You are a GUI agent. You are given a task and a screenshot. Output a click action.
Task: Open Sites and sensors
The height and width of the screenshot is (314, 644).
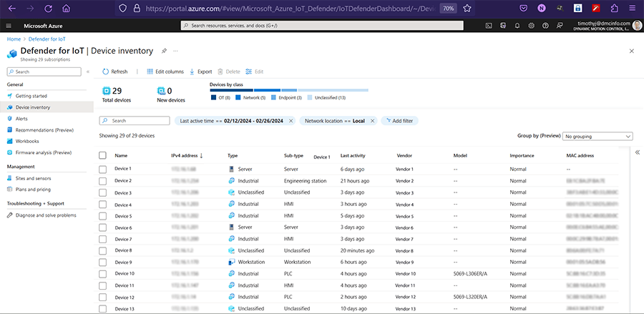pyautogui.click(x=34, y=179)
